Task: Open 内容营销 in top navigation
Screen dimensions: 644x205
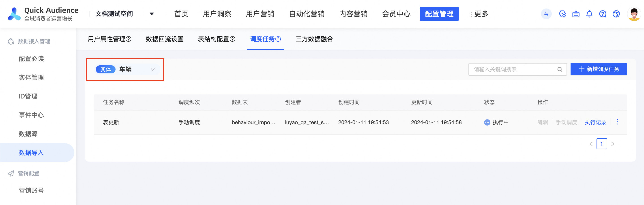Action: [x=353, y=14]
